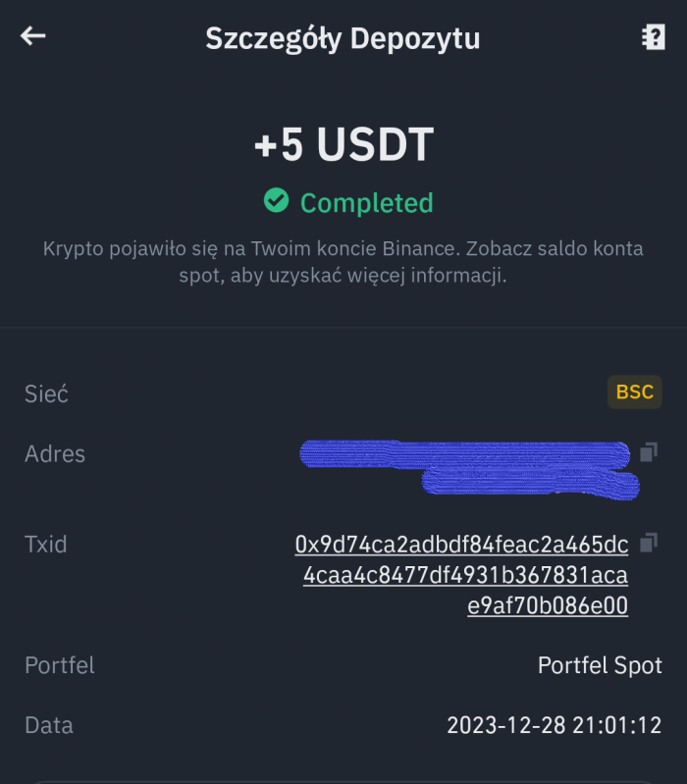Click the Szczegóły Depozytu page title
This screenshot has width=687, height=784.
[x=343, y=38]
